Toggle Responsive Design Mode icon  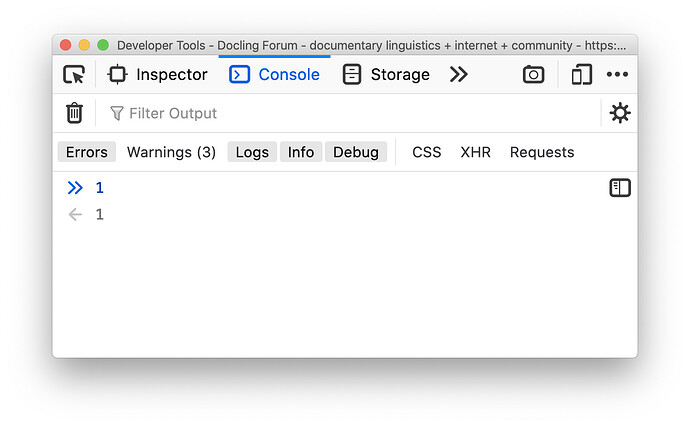(x=581, y=74)
